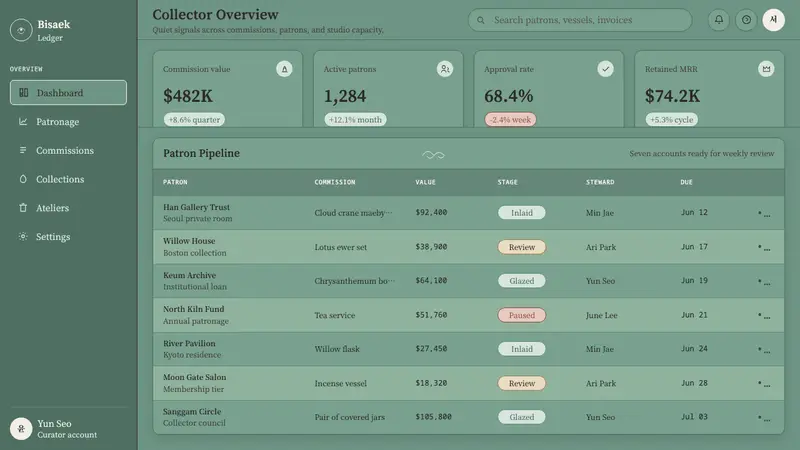Click steward June Lee
This screenshot has width=800, height=450.
click(x=602, y=315)
